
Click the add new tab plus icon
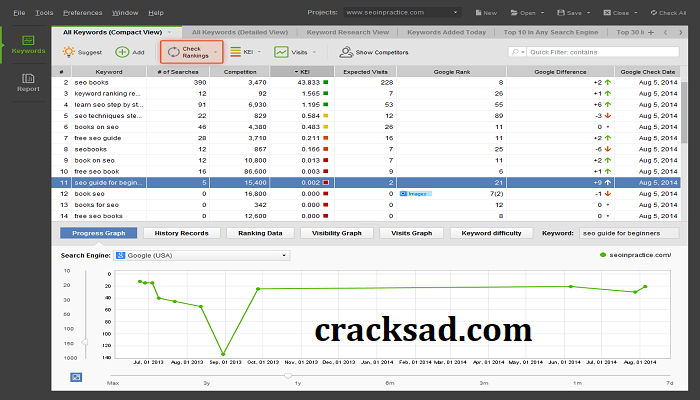coord(651,32)
